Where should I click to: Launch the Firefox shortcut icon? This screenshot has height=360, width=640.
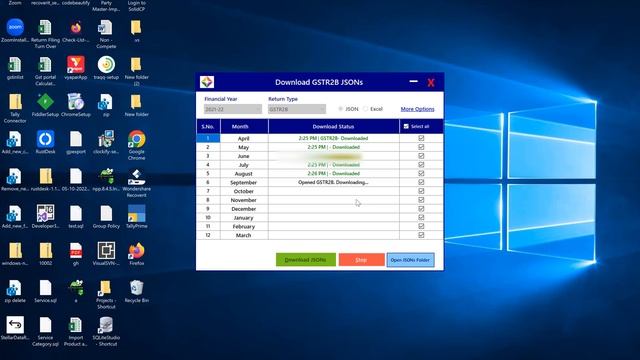[136, 251]
